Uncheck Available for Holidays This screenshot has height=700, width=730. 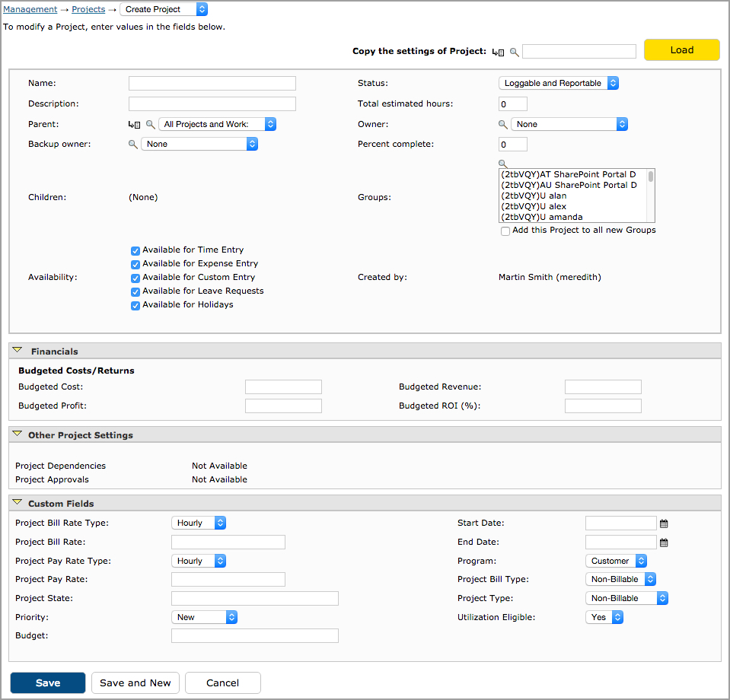click(x=135, y=306)
